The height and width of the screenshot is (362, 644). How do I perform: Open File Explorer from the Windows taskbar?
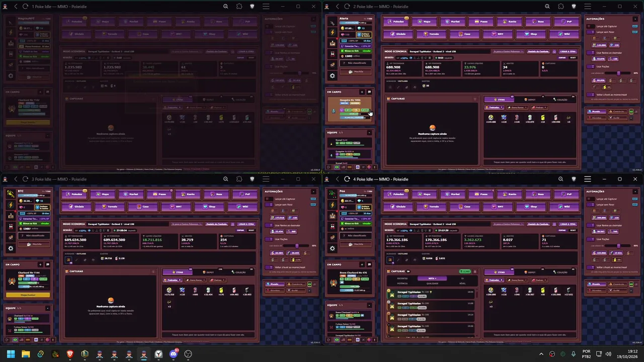click(26, 354)
